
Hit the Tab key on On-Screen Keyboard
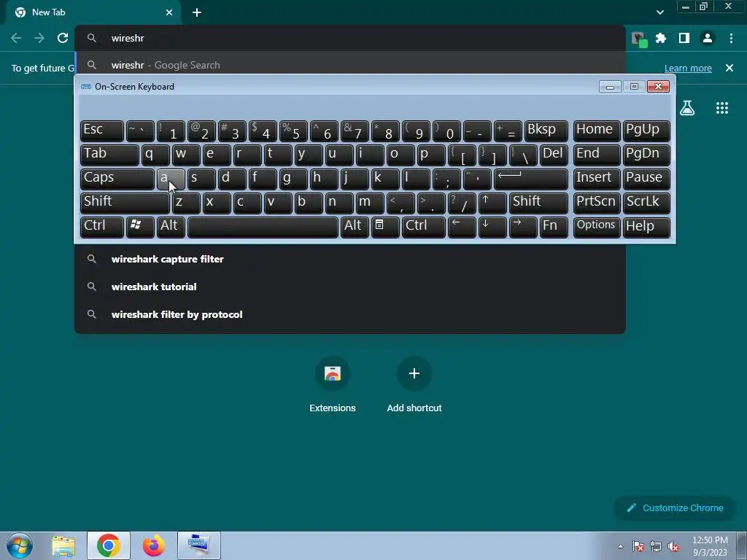coord(109,155)
